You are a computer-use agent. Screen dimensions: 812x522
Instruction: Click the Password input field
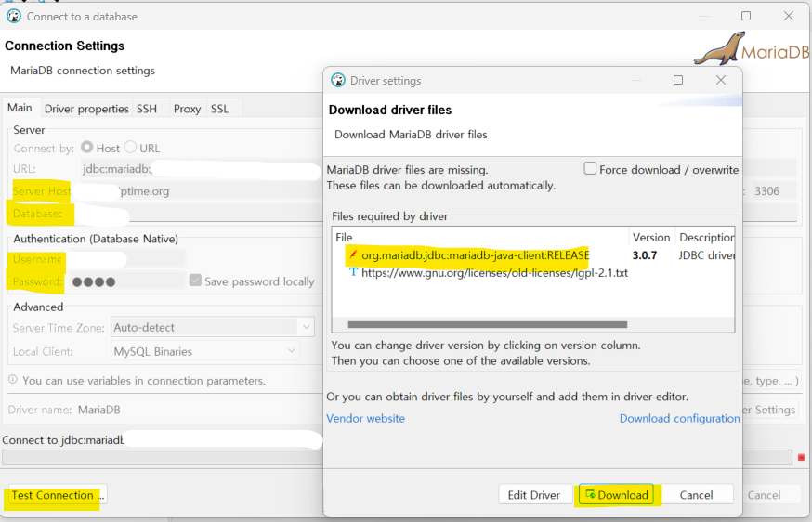click(127, 281)
